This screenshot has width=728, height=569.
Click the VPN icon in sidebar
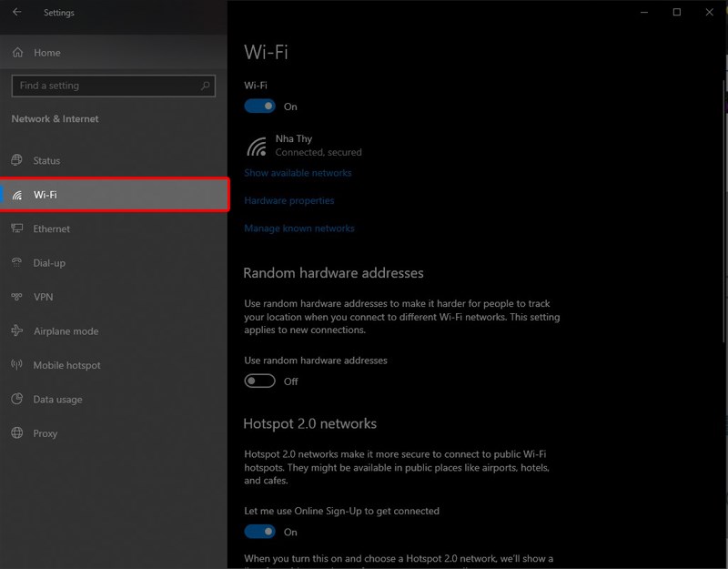[17, 298]
